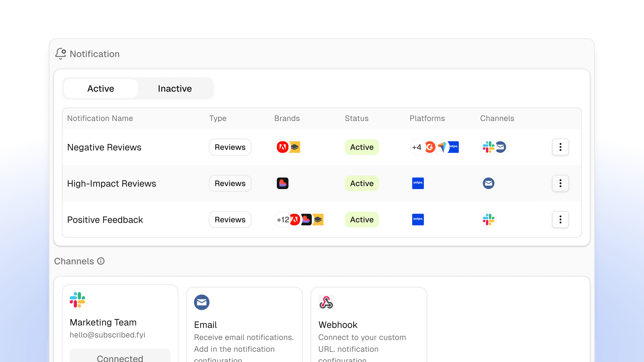Open options menu for High-Impact Reviews
Screen dimensions: 644x362
pyautogui.click(x=560, y=183)
